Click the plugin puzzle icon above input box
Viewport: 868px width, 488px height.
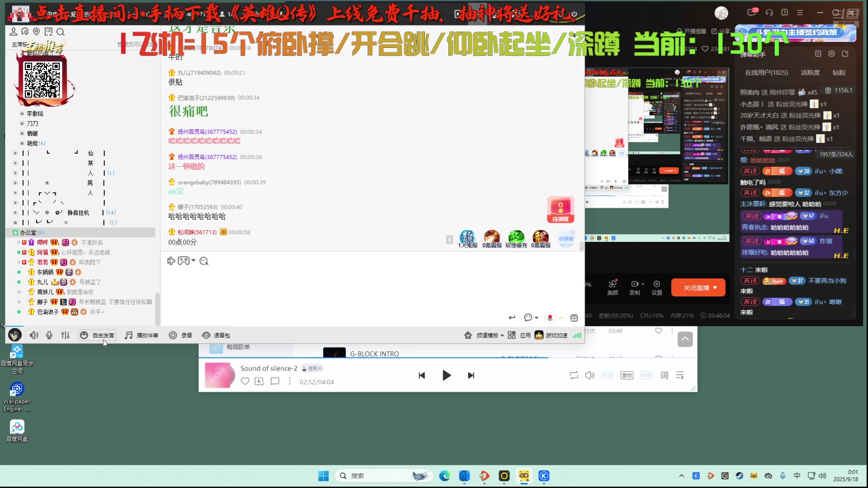pos(171,261)
